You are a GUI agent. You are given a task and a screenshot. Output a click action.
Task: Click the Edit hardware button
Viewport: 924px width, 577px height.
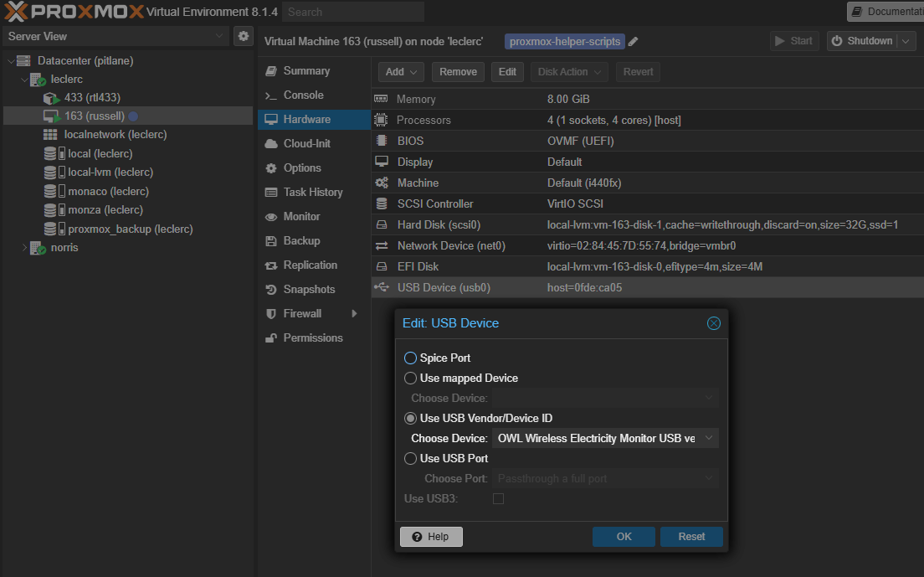(507, 72)
